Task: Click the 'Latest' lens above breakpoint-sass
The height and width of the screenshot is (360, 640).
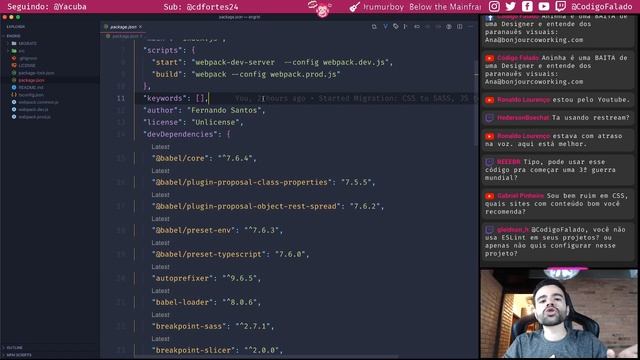Action: (160, 315)
